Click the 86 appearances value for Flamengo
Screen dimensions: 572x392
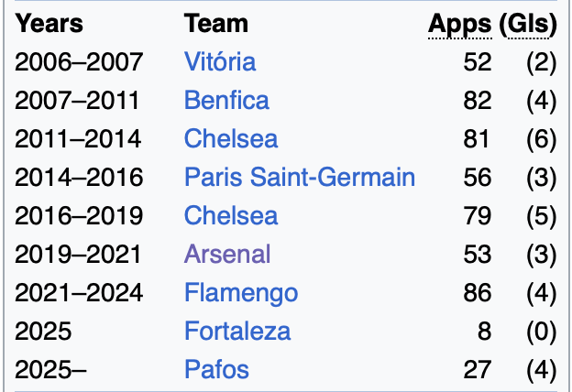(x=478, y=293)
